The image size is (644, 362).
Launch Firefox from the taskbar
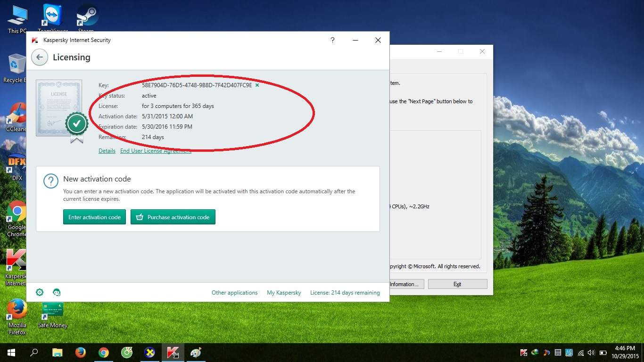(80, 353)
